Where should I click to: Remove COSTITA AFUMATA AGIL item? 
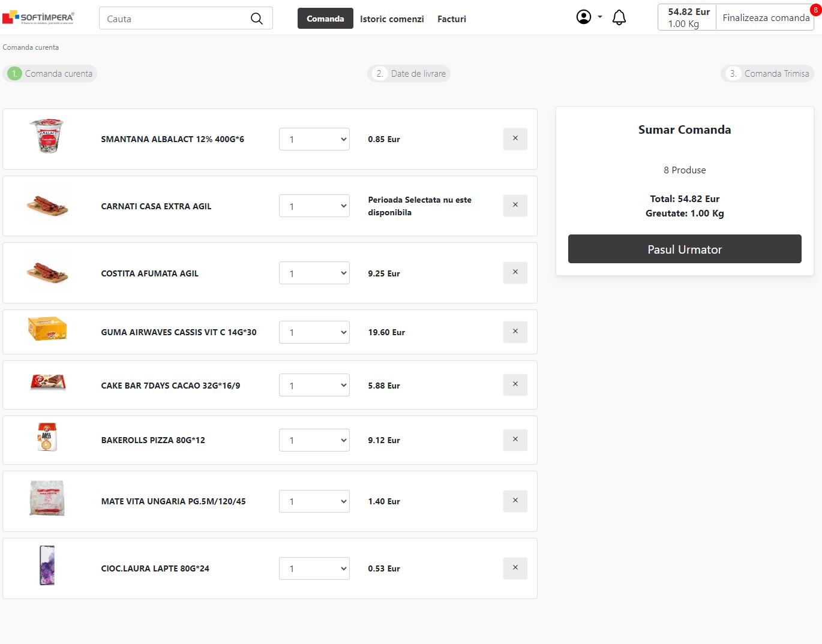[515, 272]
